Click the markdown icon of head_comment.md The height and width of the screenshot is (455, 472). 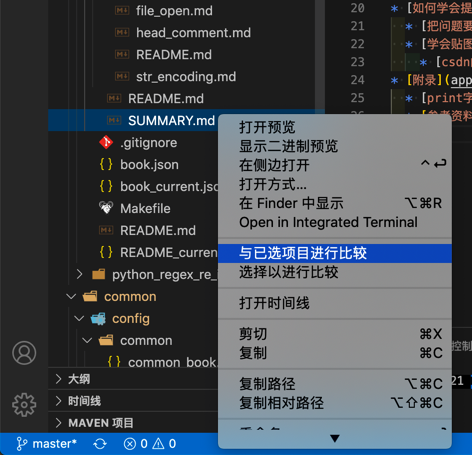click(x=122, y=33)
